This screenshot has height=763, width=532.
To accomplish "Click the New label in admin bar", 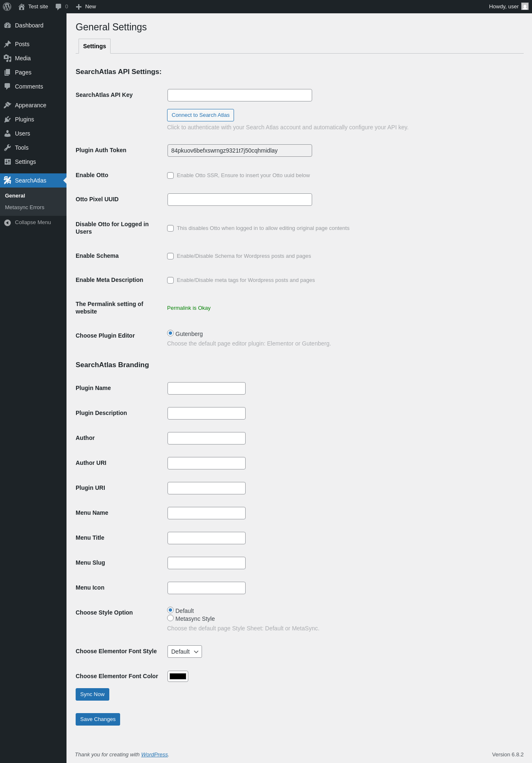I will point(91,7).
